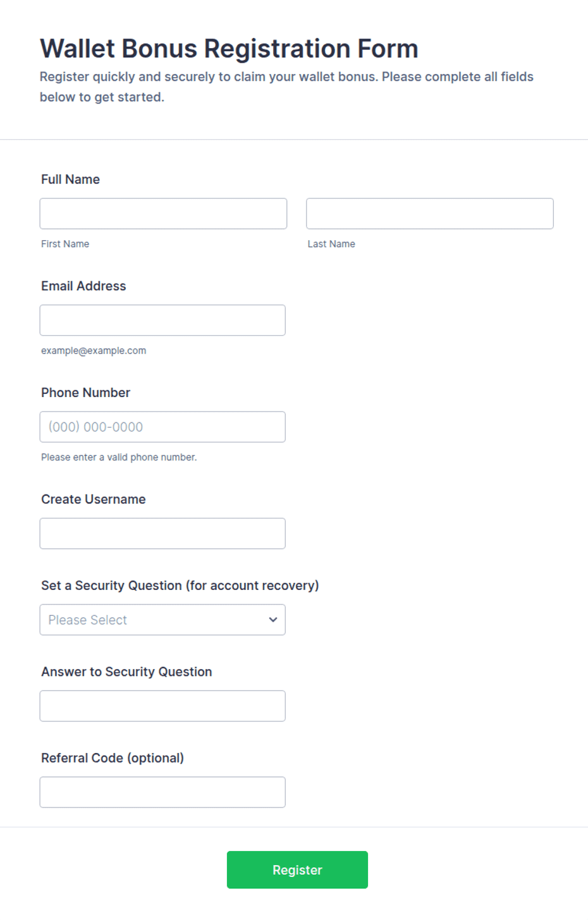Click the 'Last Name' sublabel text

[331, 244]
